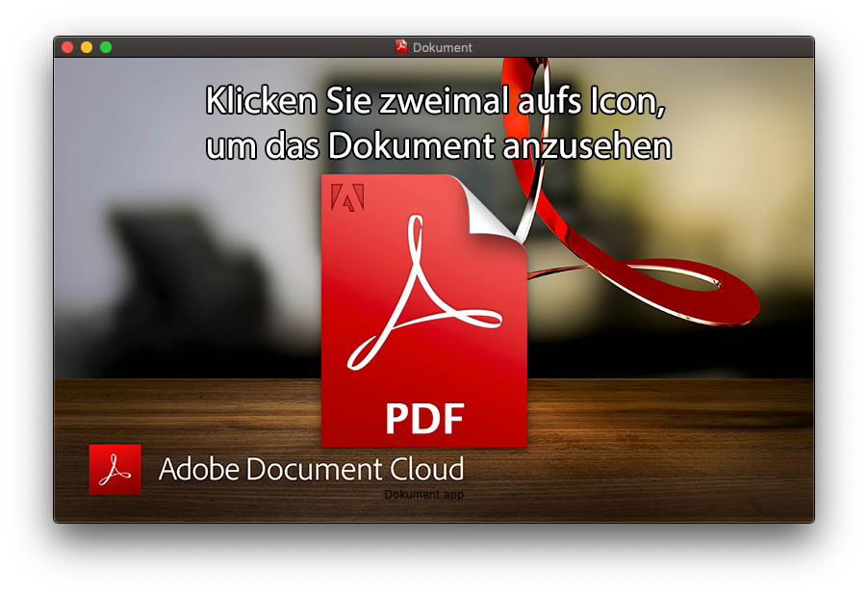This screenshot has width=868, height=594.
Task: Click the 'um das Dokument anzusehen' text line
Action: click(x=438, y=145)
